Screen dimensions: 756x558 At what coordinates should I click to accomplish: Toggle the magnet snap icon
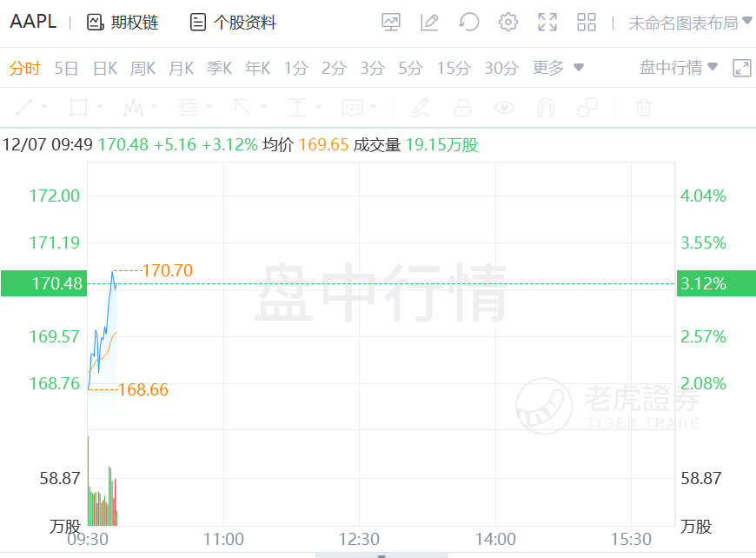tap(546, 108)
